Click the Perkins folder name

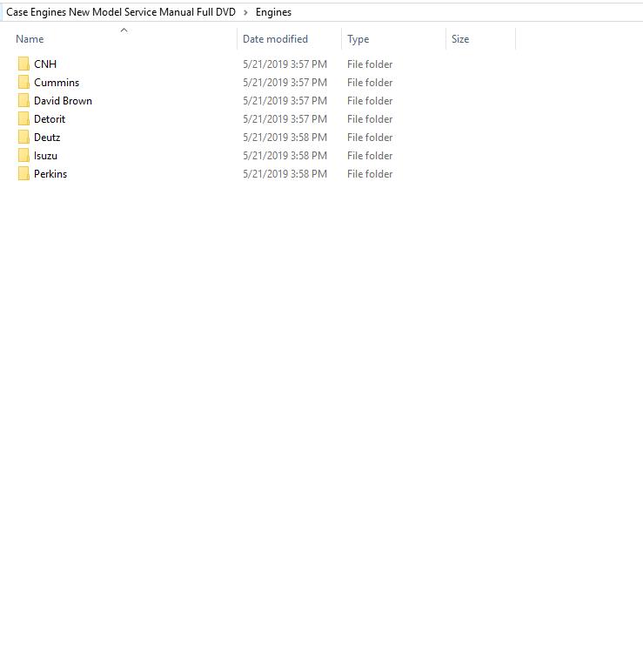tap(50, 174)
